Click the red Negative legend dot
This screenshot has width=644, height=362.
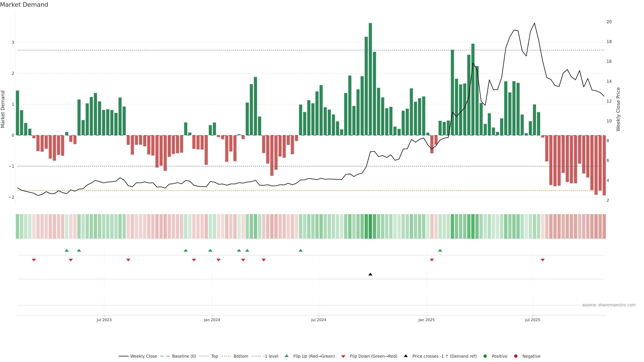(x=516, y=356)
